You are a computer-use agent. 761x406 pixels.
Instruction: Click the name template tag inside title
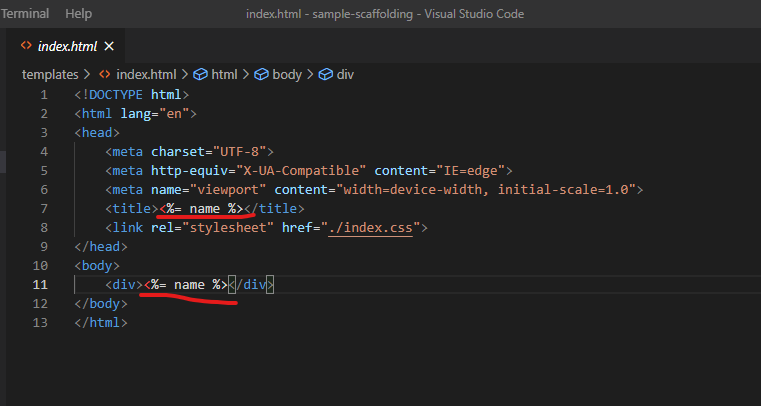click(x=201, y=209)
